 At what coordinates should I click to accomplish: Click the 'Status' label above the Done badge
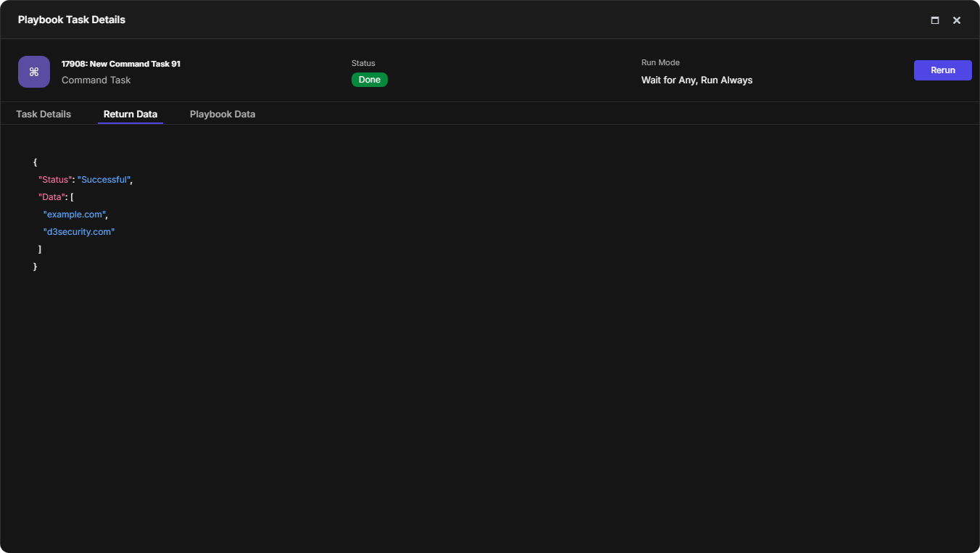pyautogui.click(x=363, y=63)
